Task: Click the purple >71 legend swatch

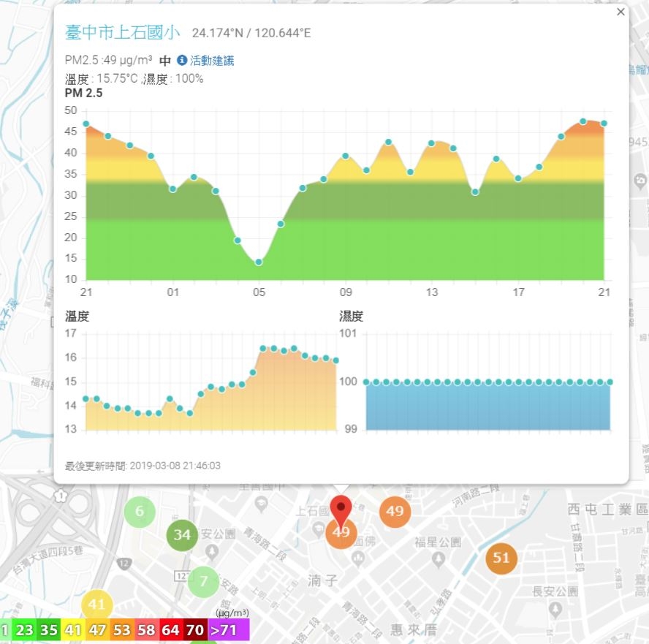Action: 229,630
